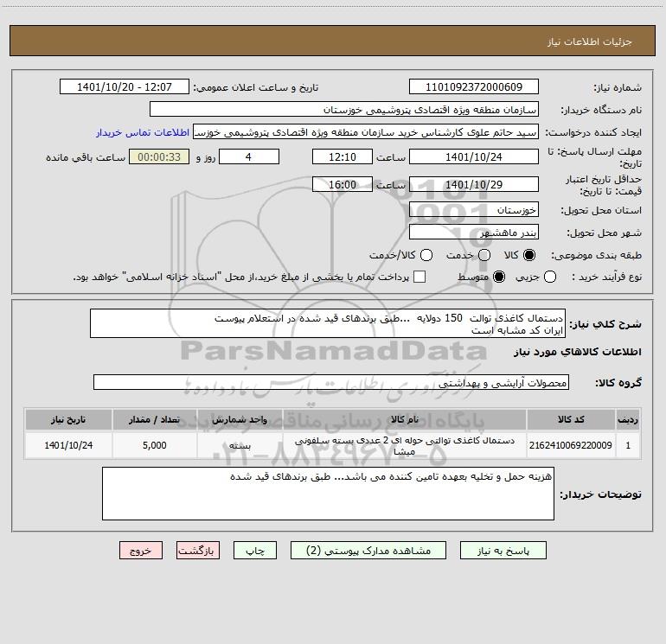Click the deadline time field 12:10
Screen dimensions: 666x644
click(343, 156)
